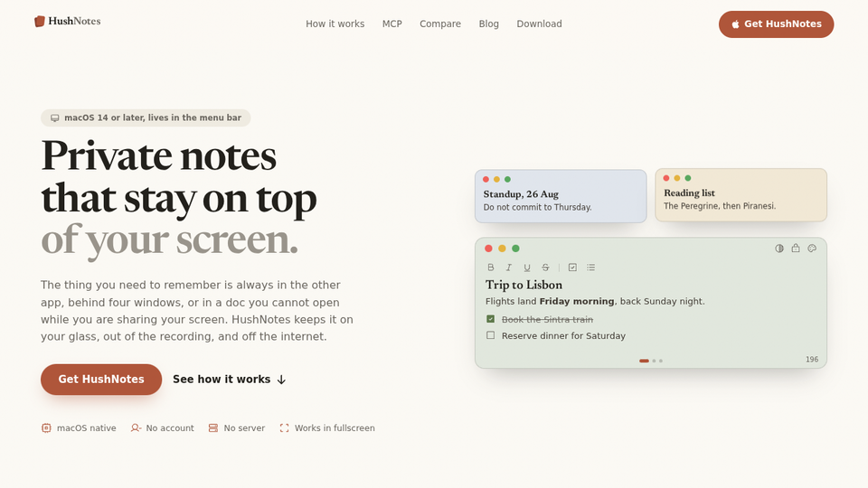Open the Compare nav item
The image size is (868, 488).
440,23
